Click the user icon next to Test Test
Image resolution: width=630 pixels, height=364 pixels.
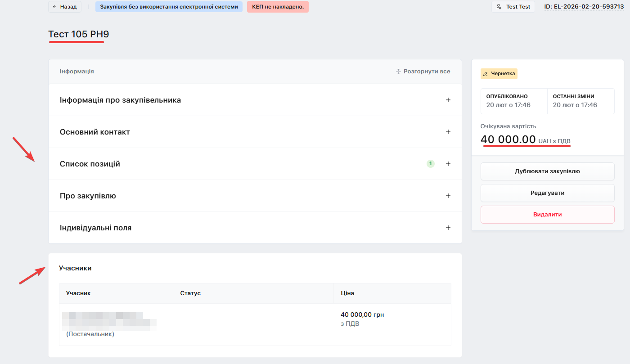[499, 7]
